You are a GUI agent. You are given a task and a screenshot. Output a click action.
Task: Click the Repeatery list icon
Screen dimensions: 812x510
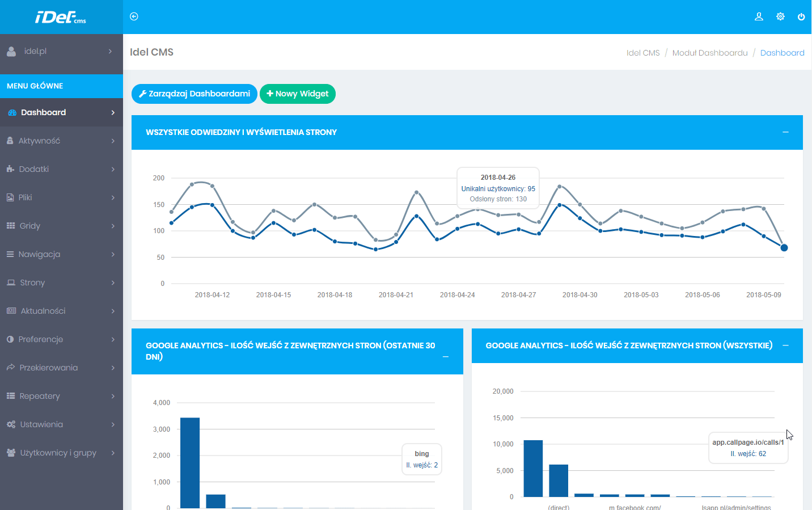[11, 395]
